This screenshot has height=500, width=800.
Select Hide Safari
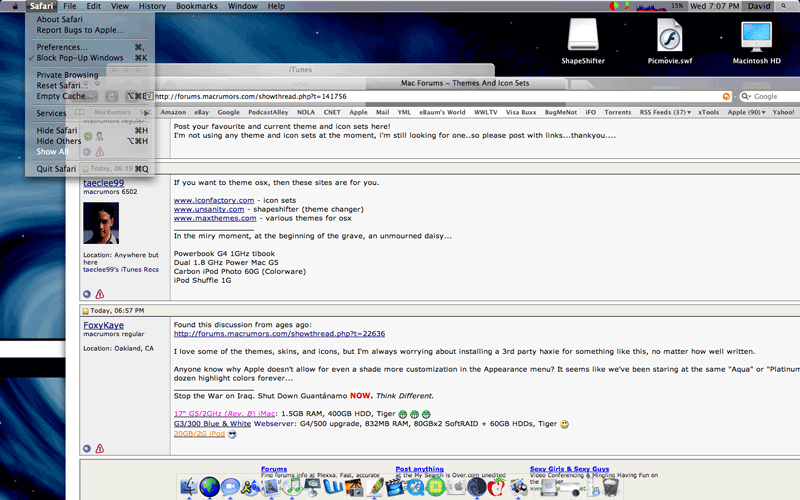pos(90,130)
